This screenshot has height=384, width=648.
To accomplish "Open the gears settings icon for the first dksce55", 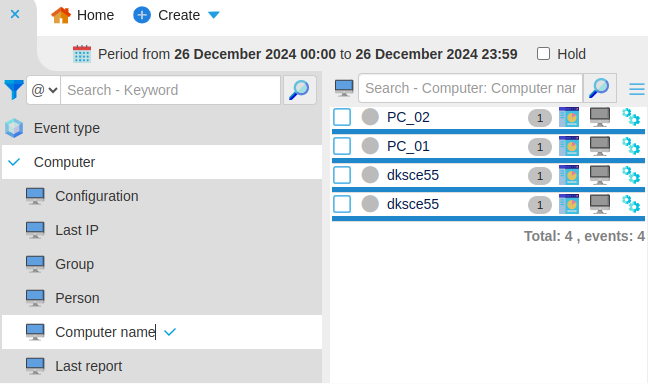I will [x=631, y=175].
